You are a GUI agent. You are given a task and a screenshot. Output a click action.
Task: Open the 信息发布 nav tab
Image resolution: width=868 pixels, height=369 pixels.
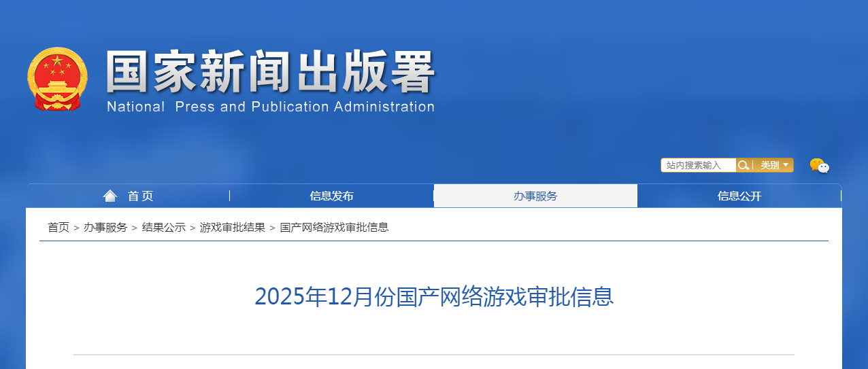(x=332, y=196)
